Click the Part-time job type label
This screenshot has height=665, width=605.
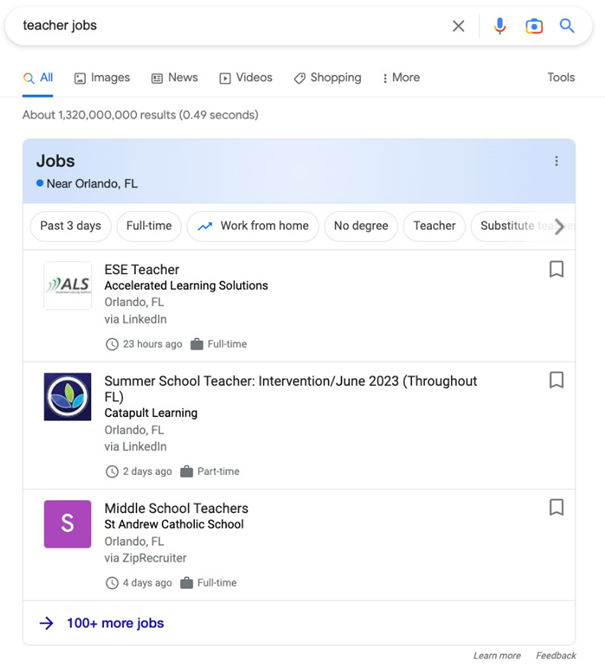218,472
